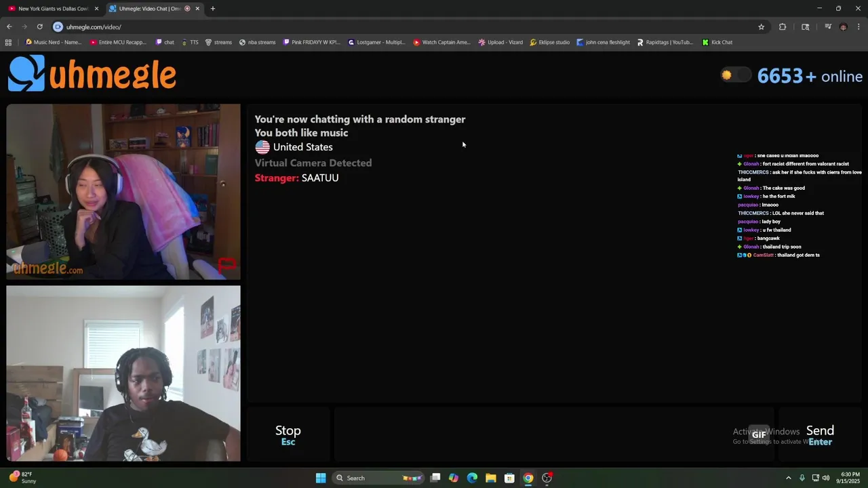
Task: Click the 6653+ online counter
Action: [x=810, y=76]
